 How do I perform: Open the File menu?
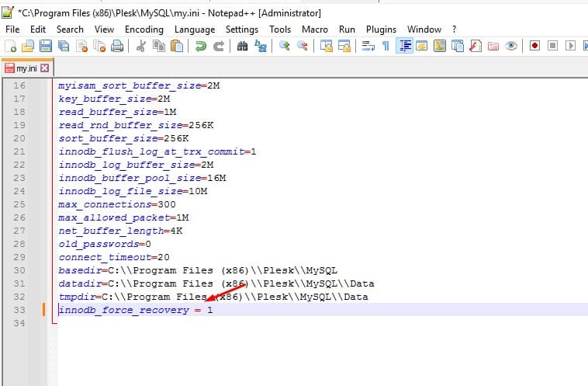point(12,30)
